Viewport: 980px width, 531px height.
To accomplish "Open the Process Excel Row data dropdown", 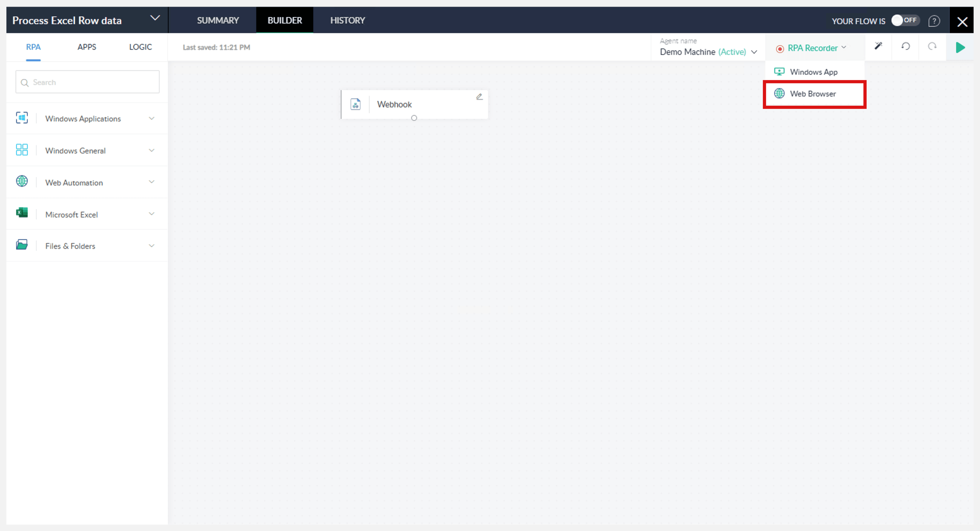I will 154,18.
